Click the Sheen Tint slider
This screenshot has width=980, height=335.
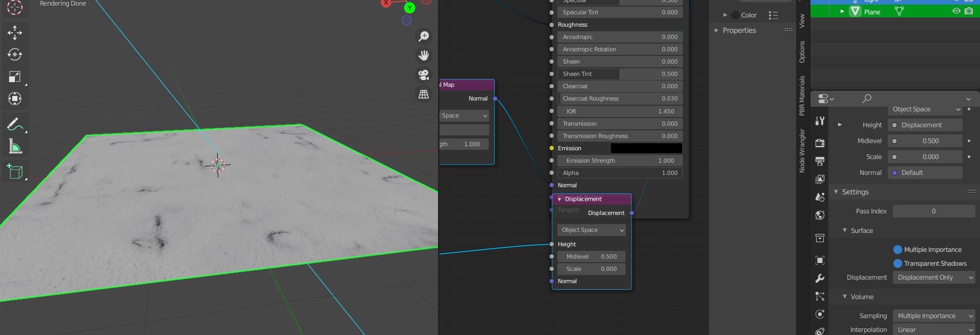point(620,74)
